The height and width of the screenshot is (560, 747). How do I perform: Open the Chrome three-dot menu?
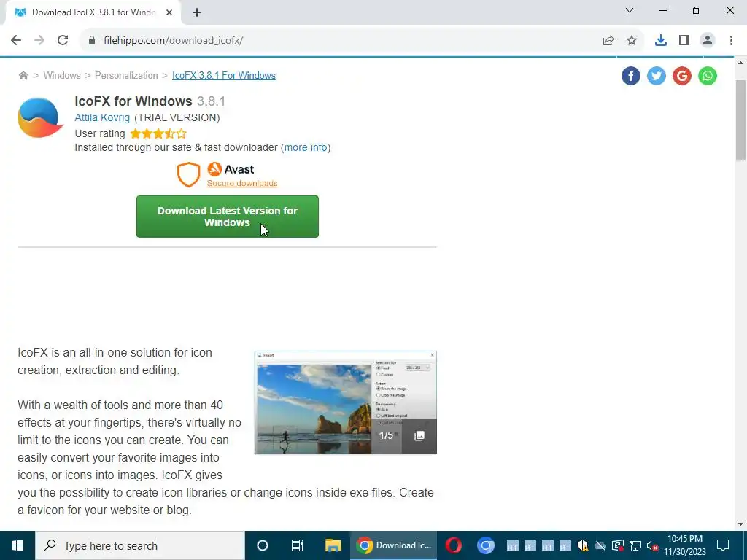(x=731, y=41)
